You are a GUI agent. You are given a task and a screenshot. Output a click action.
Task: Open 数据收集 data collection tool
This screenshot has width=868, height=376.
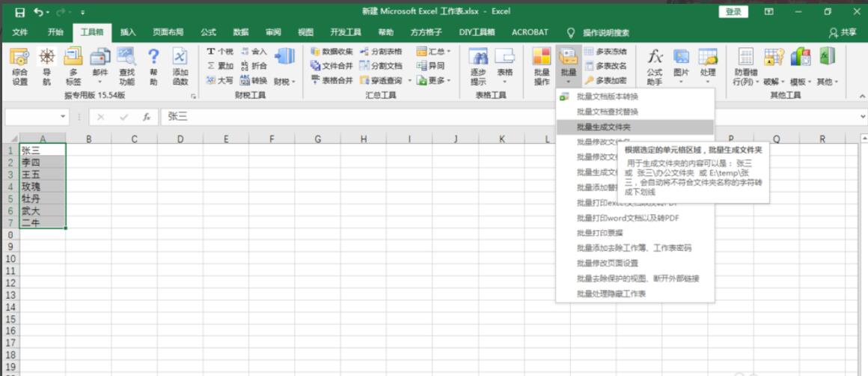tap(332, 52)
